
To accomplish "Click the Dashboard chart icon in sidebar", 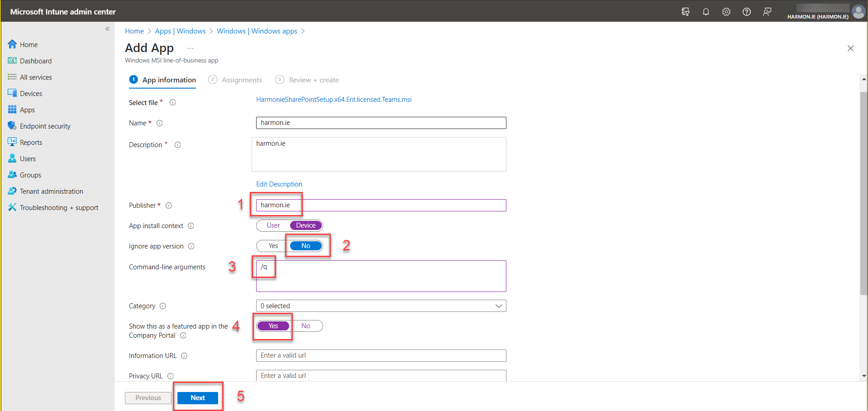I will (x=12, y=61).
